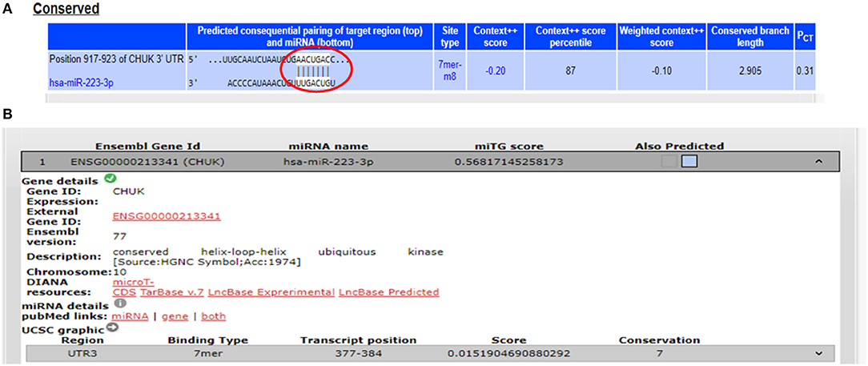This screenshot has width=868, height=366.
Task: Click the grey Also Predicted box
Action: click(669, 161)
